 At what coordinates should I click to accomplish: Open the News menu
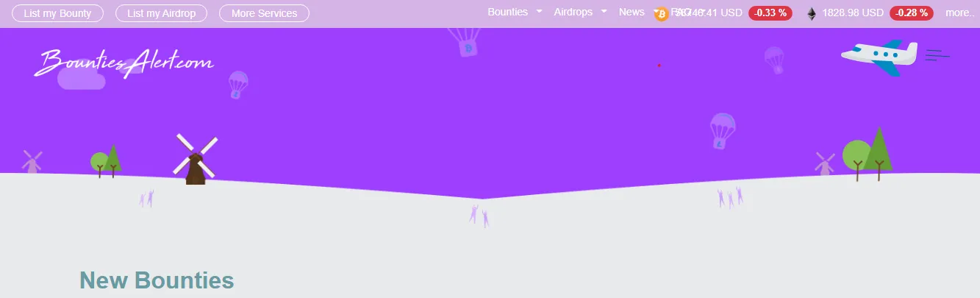coord(632,12)
